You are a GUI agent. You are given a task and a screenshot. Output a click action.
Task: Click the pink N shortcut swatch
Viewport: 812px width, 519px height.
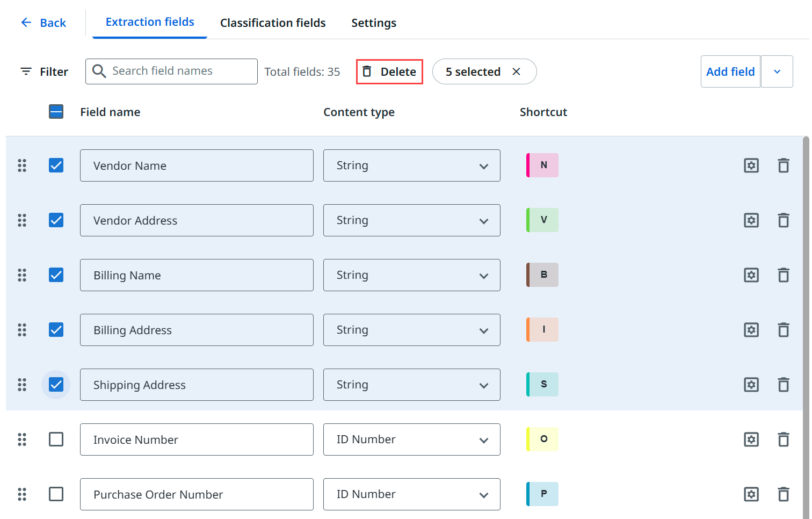coord(542,165)
